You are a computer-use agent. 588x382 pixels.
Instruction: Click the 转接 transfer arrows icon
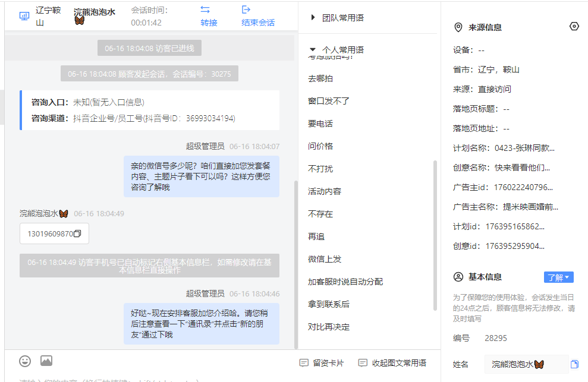(x=205, y=10)
